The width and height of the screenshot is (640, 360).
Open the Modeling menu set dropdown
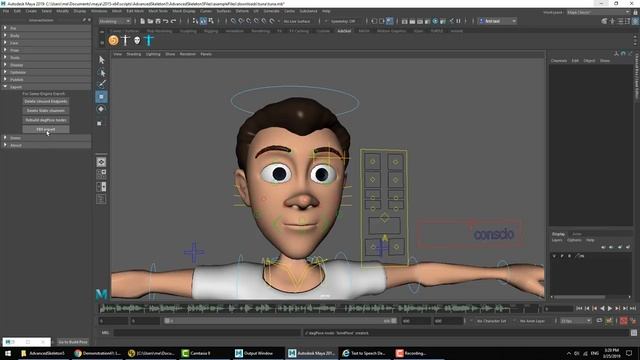[x=115, y=21]
